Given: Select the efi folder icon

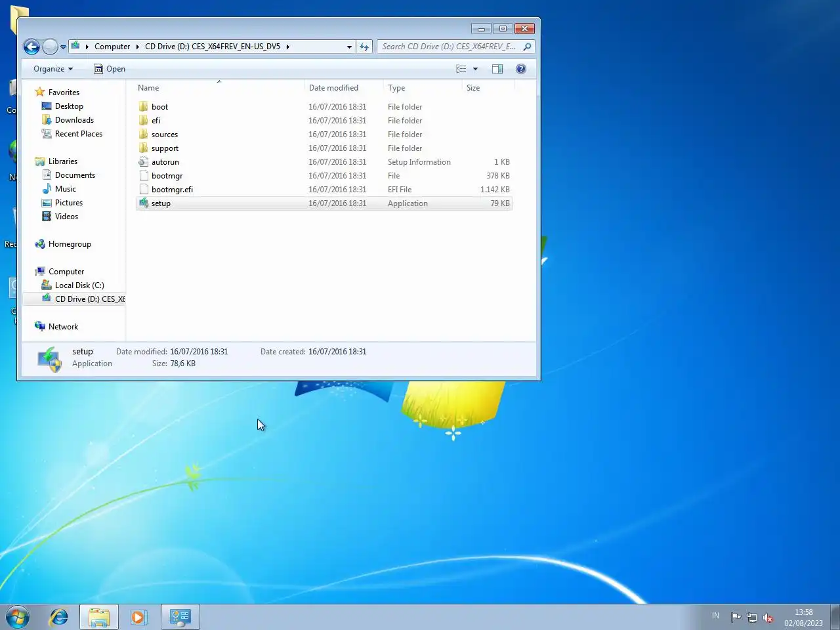Looking at the screenshot, I should coord(144,120).
